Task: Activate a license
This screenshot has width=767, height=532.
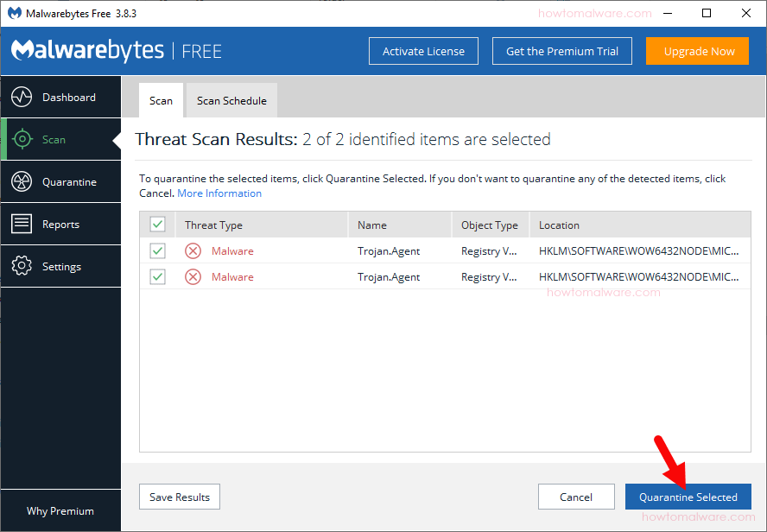Action: [423, 51]
